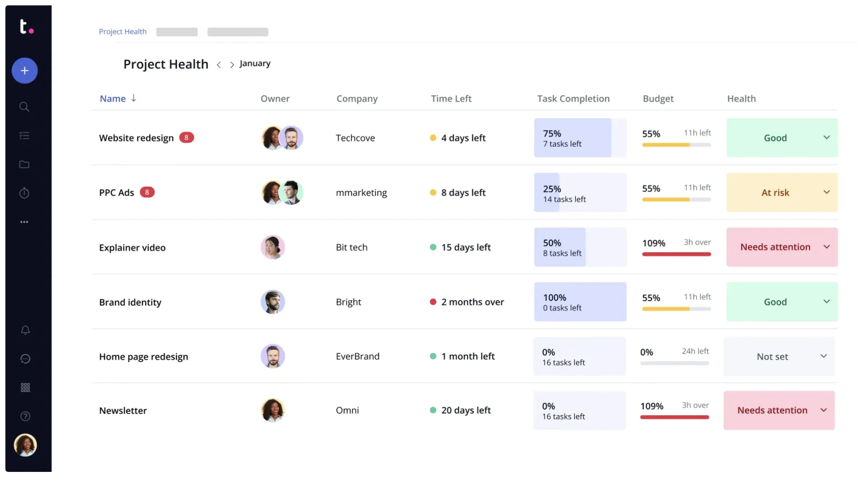This screenshot has width=868, height=481.
Task: Click owner avatar for Newsletter
Action: [273, 410]
